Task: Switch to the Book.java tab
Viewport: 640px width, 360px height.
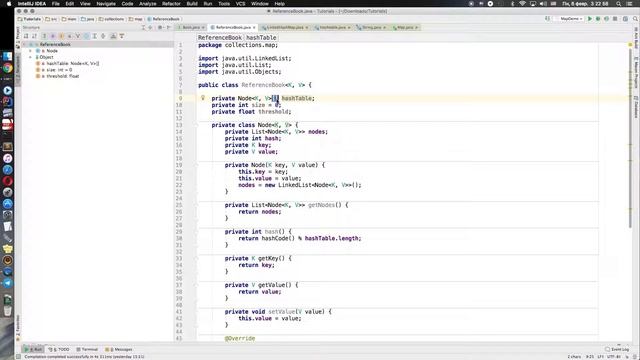Action: coord(191,27)
